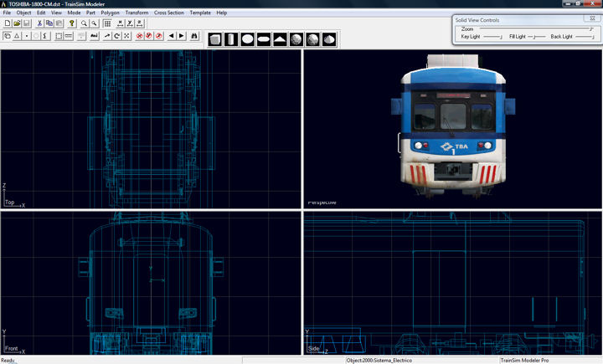Click the Key Light slider

500,37
